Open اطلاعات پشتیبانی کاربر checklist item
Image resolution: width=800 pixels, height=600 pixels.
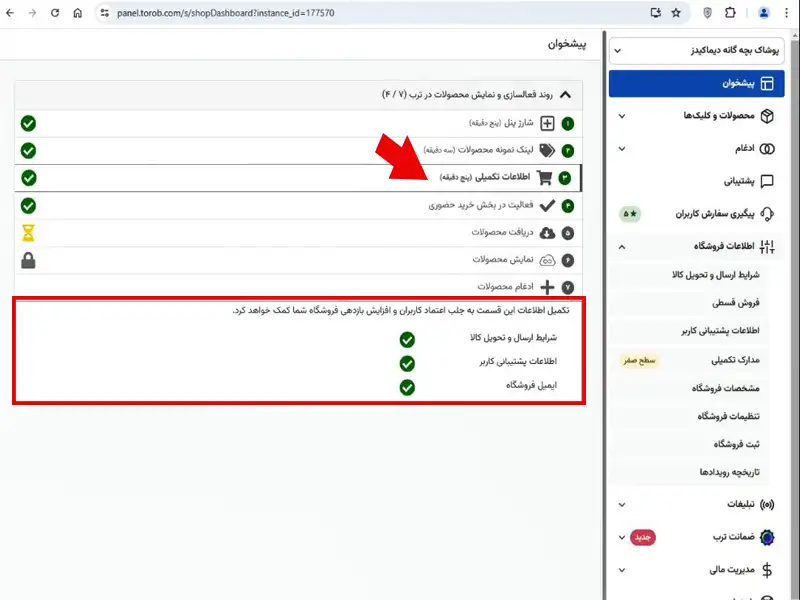click(518, 361)
